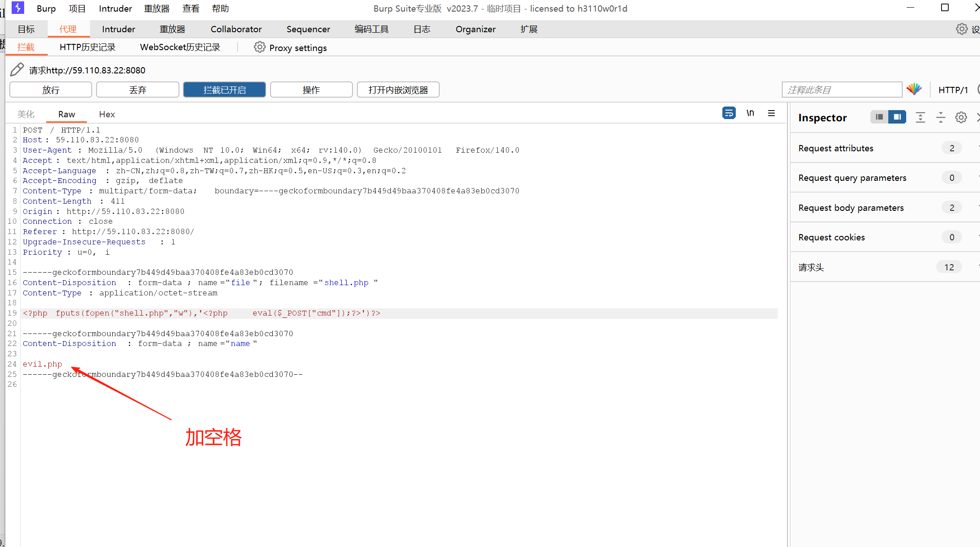The image size is (980, 547).
Task: Expand 请求头 headers section
Action: [x=885, y=267]
